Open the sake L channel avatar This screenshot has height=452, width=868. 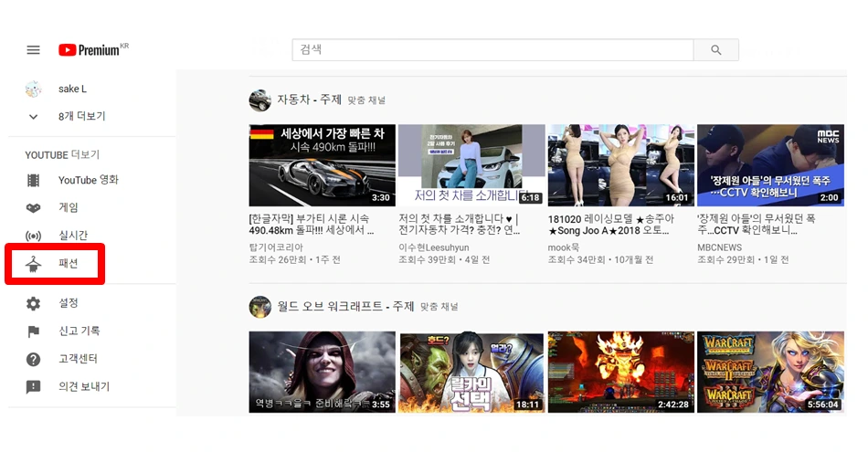coord(33,89)
